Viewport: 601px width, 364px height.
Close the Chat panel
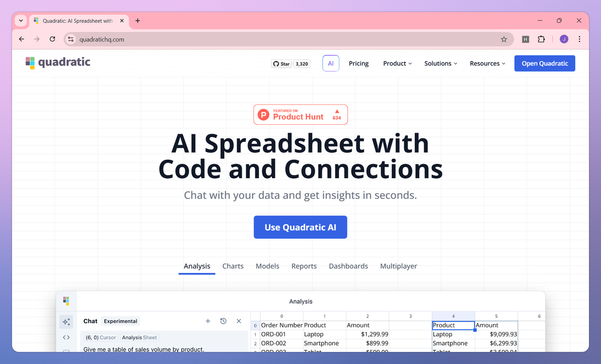pyautogui.click(x=239, y=321)
